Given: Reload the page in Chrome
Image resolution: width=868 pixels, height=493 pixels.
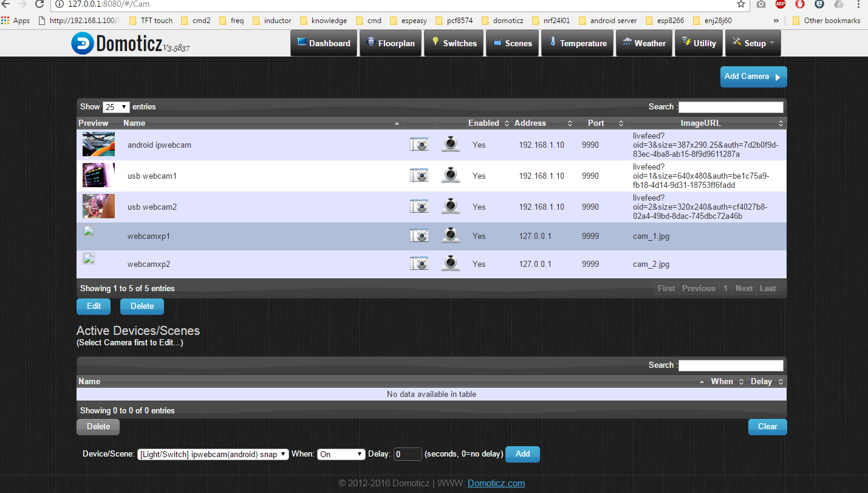Looking at the screenshot, I should 39,4.
